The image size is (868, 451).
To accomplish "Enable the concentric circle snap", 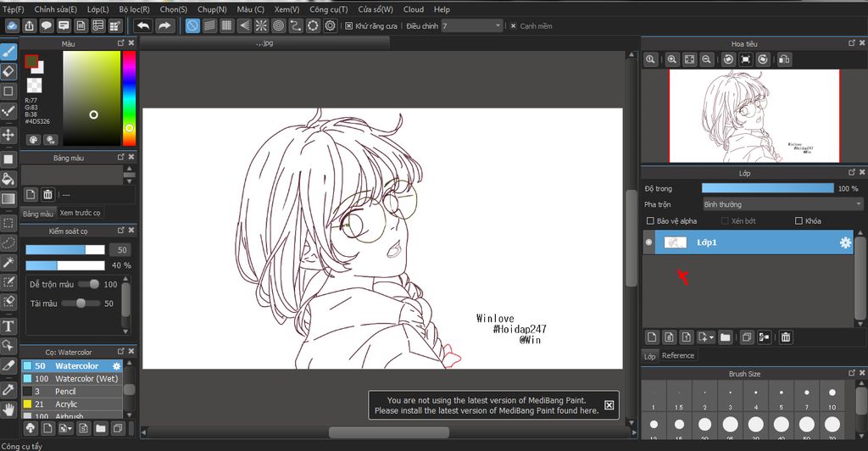I will point(278,25).
